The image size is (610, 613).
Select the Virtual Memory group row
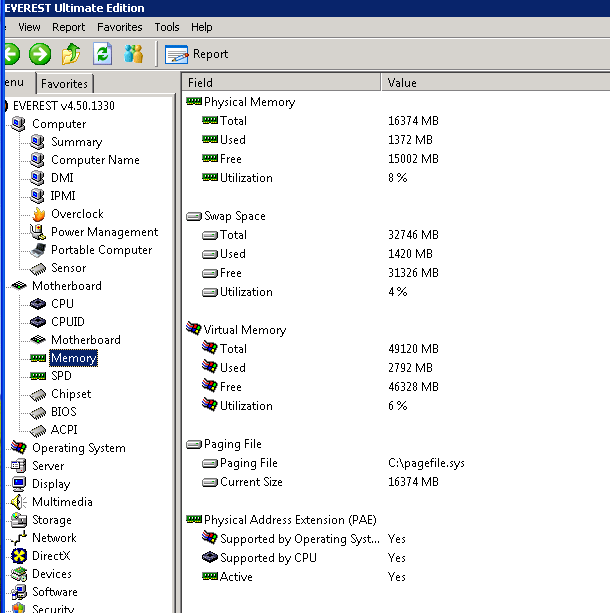tap(236, 330)
